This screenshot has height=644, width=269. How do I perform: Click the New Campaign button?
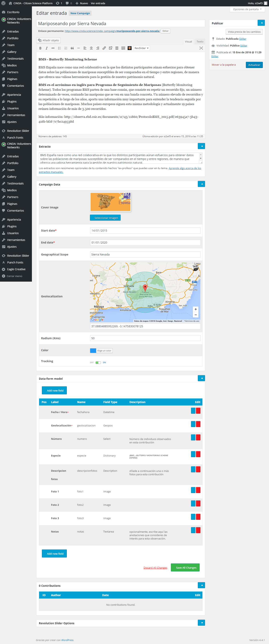pos(80,13)
